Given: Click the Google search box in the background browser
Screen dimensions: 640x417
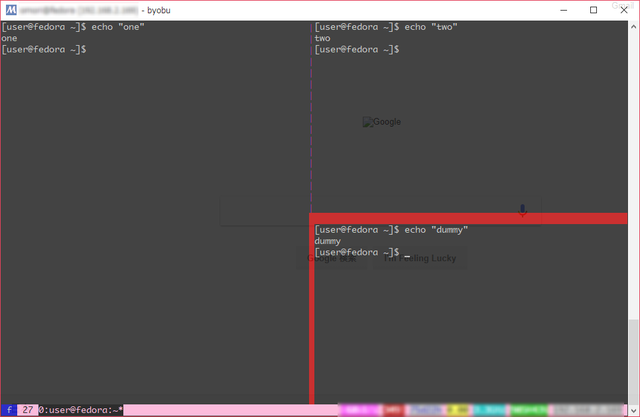Looking at the screenshot, I should point(380,211).
